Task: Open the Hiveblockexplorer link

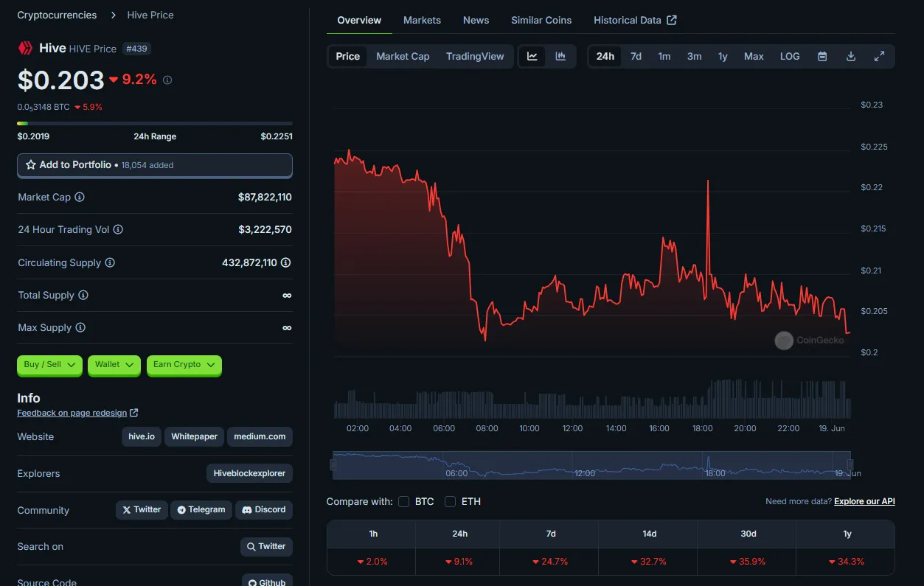Action: (249, 473)
